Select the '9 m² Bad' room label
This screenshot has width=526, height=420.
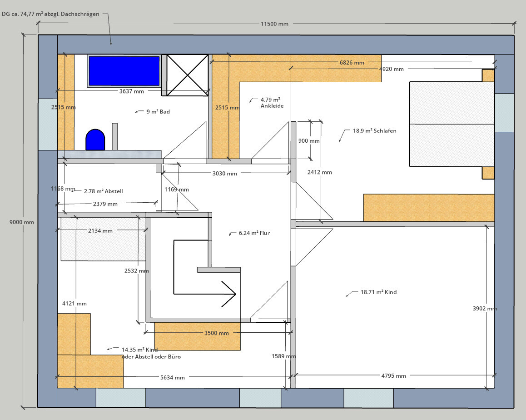(x=158, y=111)
